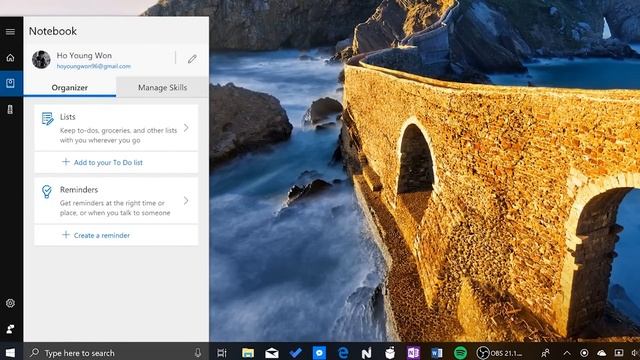Click the Lists description text
Viewport: 640px width, 360px height.
(x=118, y=135)
